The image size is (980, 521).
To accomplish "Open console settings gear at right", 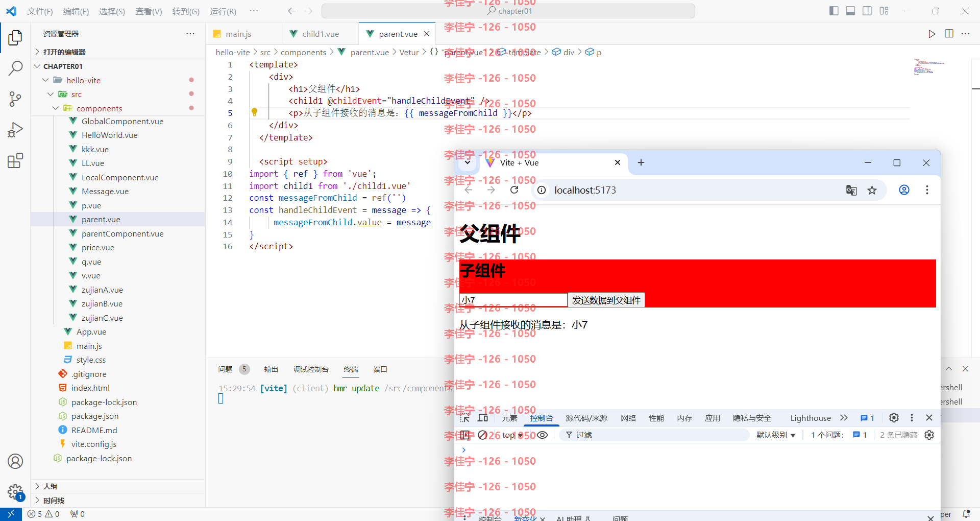I will [x=929, y=435].
